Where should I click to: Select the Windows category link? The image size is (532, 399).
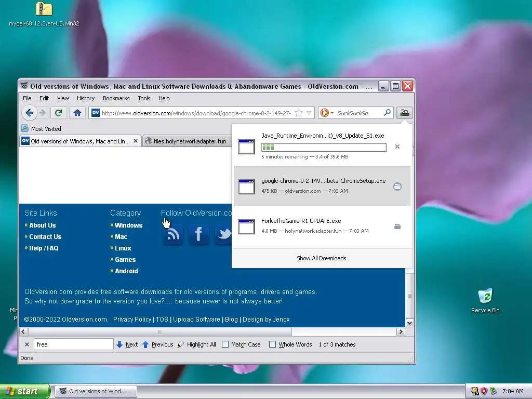(129, 225)
